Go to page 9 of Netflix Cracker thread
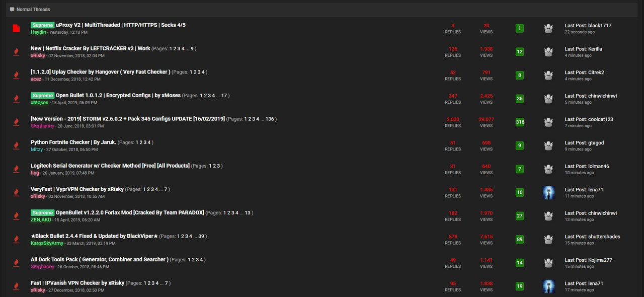Viewport: 644px width, 297px height. tap(192, 49)
